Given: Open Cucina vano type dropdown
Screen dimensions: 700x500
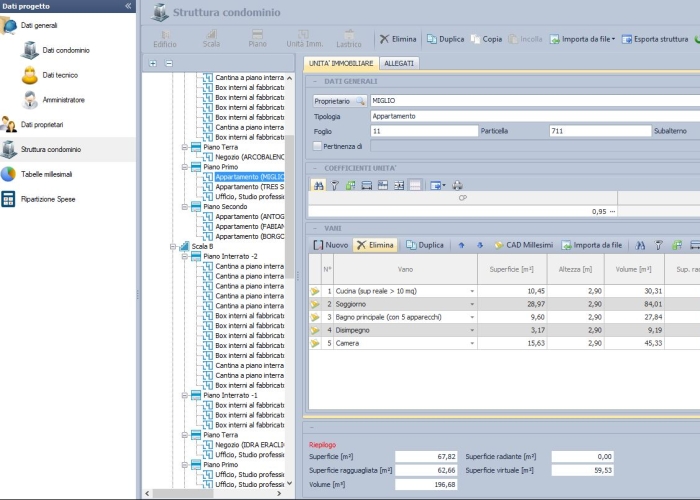Looking at the screenshot, I should [472, 291].
